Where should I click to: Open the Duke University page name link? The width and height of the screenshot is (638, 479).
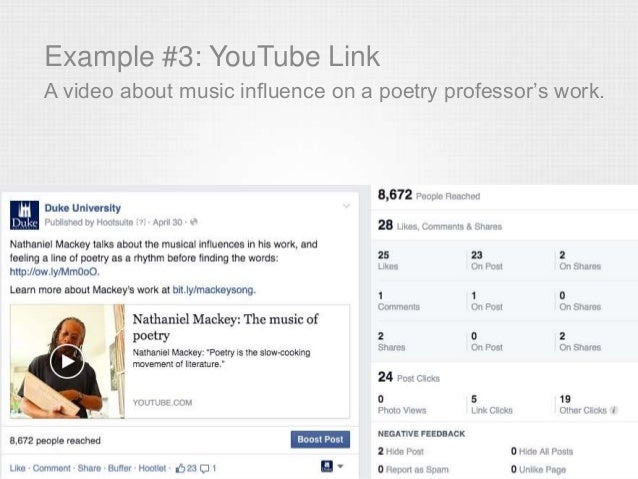82,208
